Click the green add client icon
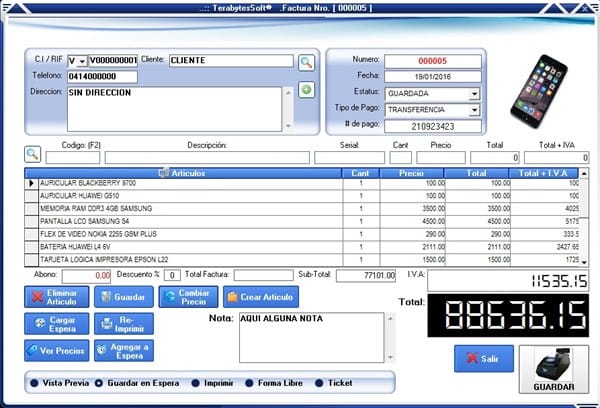Image resolution: width=600 pixels, height=408 pixels. 307,90
